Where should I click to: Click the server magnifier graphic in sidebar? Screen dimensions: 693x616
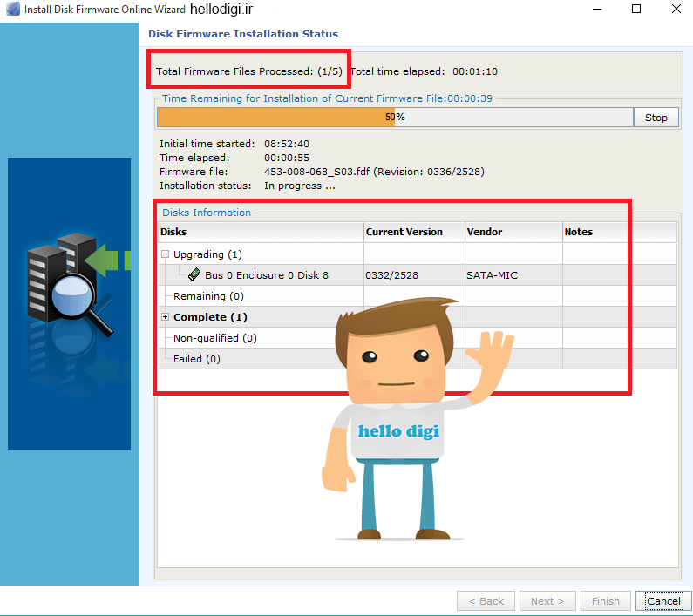tap(70, 286)
